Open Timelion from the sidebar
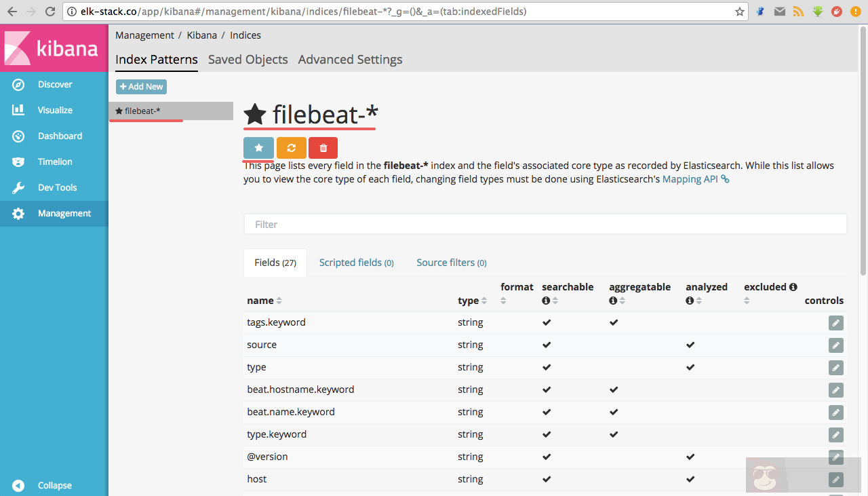This screenshot has width=868, height=496. point(54,162)
